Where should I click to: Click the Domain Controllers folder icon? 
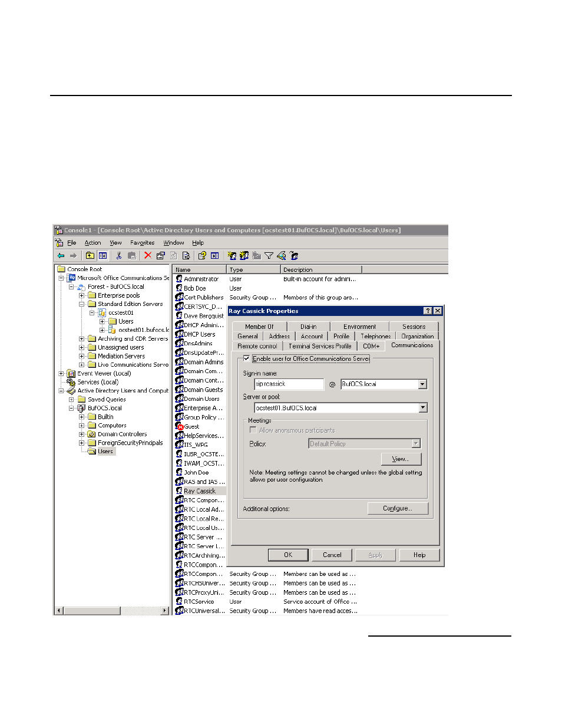pyautogui.click(x=91, y=434)
